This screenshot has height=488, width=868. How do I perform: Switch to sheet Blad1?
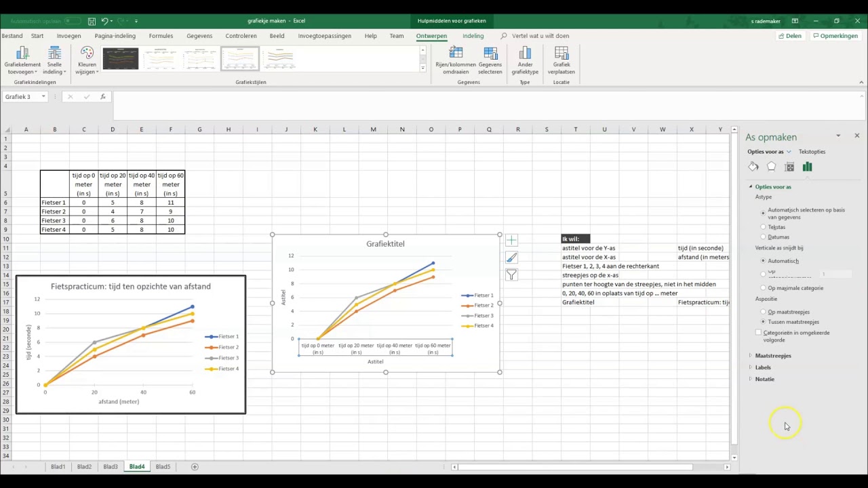[x=58, y=466]
